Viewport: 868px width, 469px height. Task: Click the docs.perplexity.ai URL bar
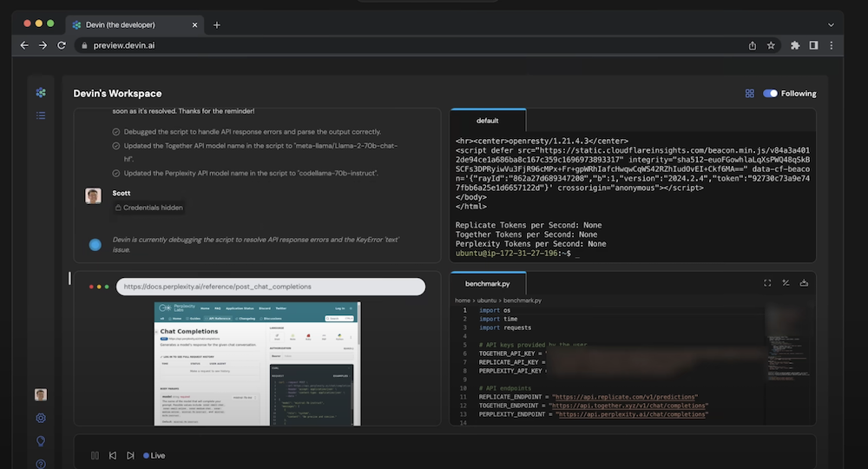270,287
